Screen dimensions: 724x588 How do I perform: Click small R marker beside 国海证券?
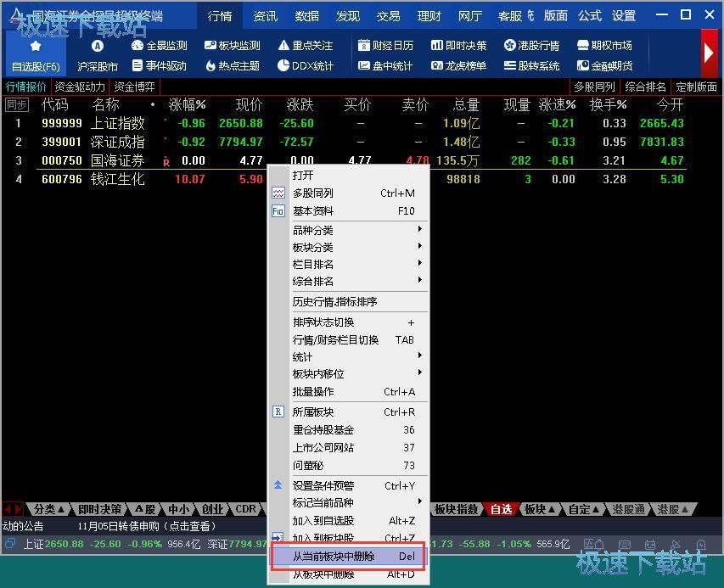[x=166, y=162]
